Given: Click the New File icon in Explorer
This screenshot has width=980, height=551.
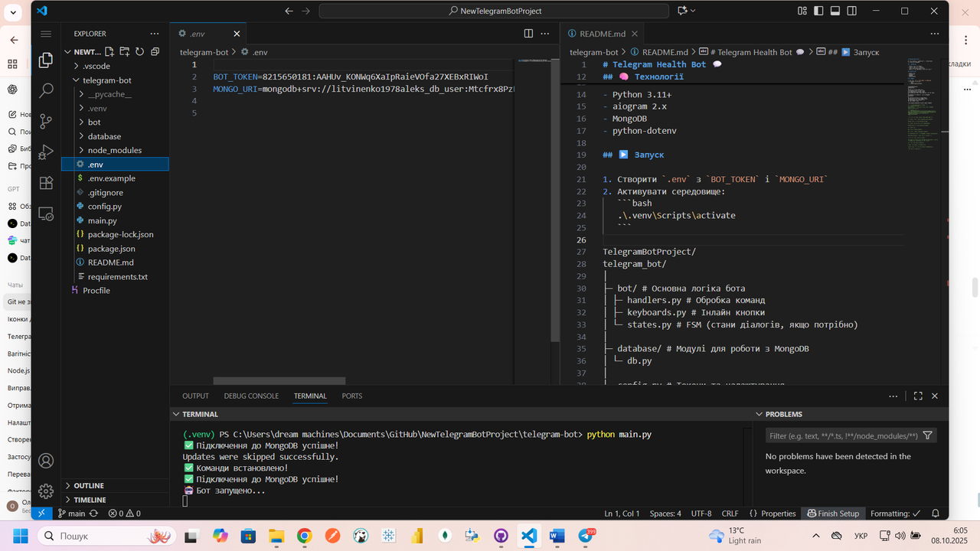Looking at the screenshot, I should [x=110, y=52].
